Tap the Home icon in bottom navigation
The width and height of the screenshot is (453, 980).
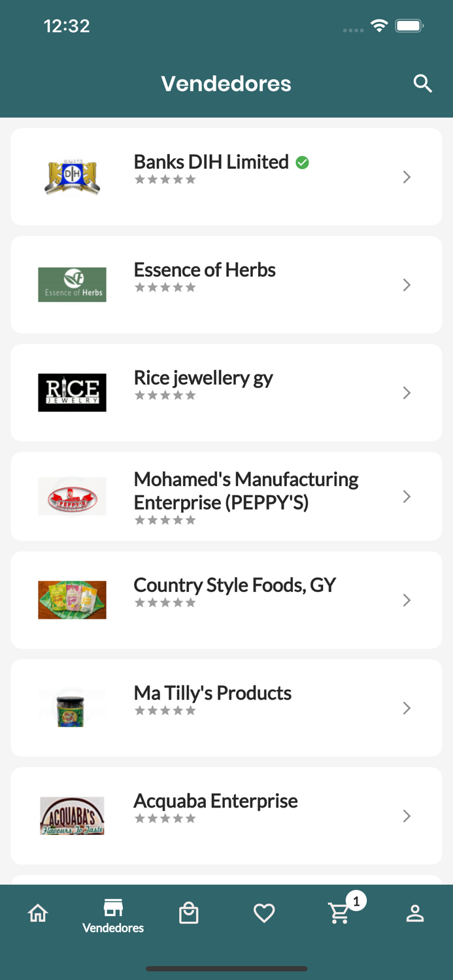point(38,913)
